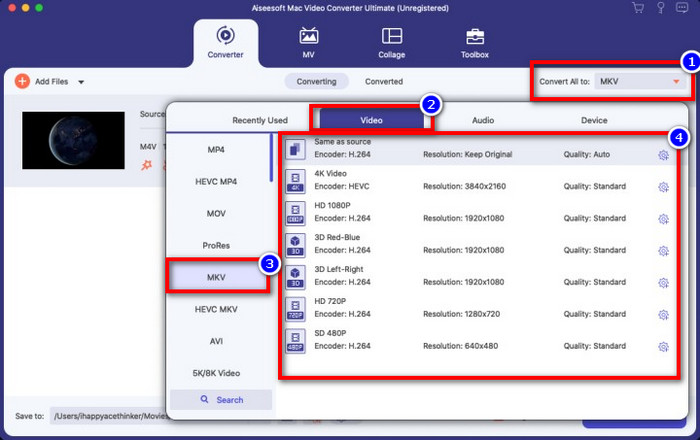
Task: Click the HD 1080P preset icon
Action: pyautogui.click(x=295, y=213)
